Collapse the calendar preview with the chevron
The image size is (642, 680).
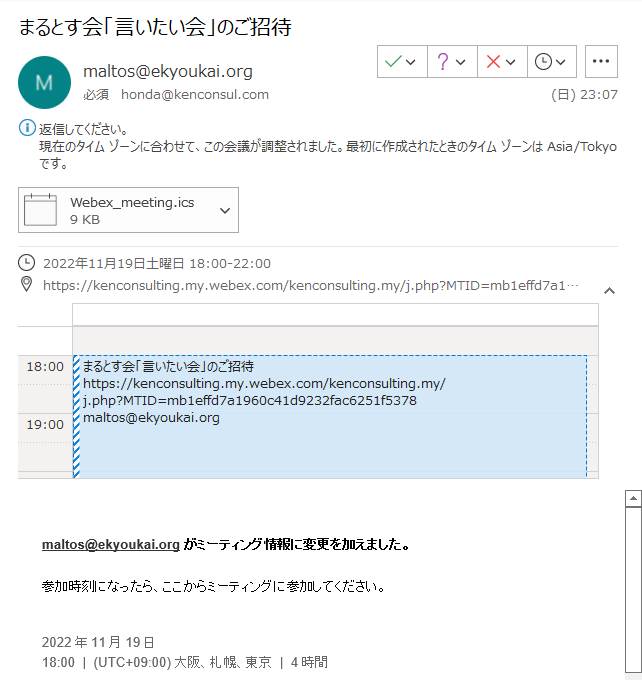point(609,290)
